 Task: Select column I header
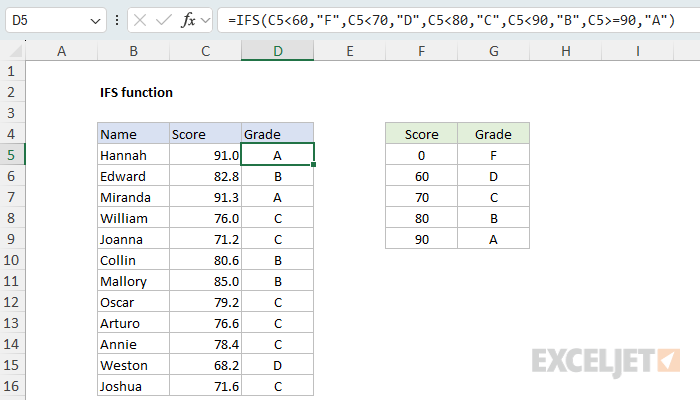click(x=638, y=51)
